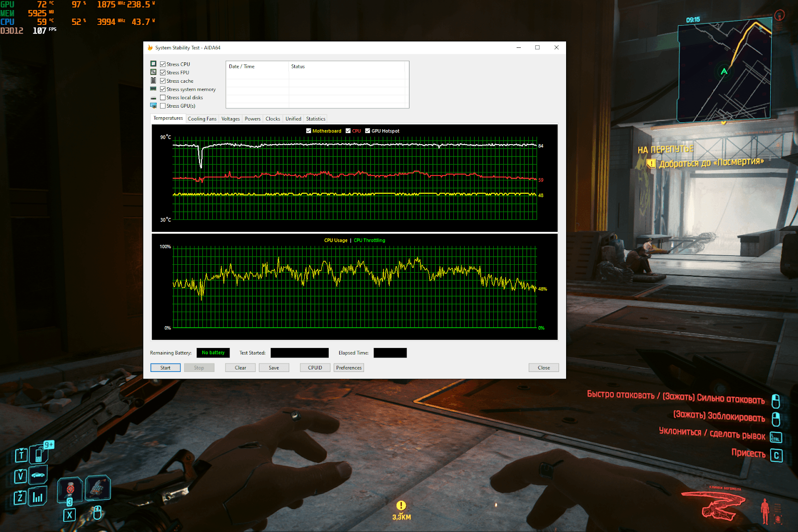This screenshot has height=532, width=798.
Task: Click the RAM module icon beside Stress system memory
Action: click(x=154, y=89)
